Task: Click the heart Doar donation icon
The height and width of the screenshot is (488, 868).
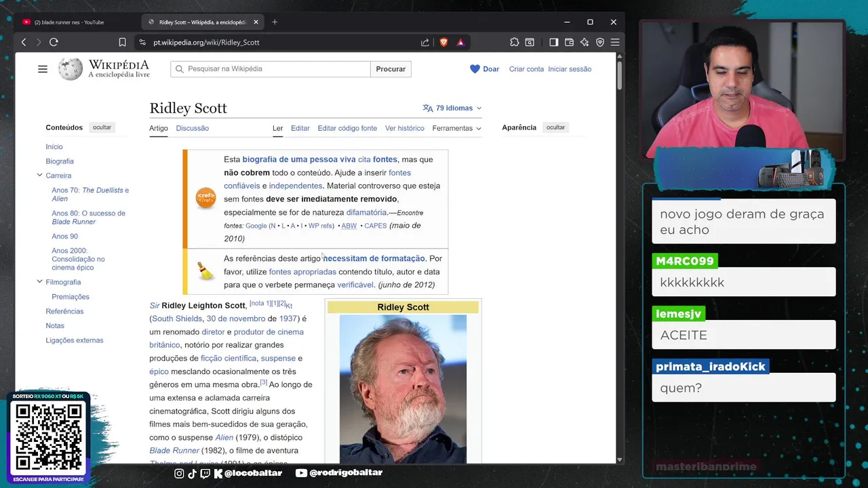Action: click(475, 69)
